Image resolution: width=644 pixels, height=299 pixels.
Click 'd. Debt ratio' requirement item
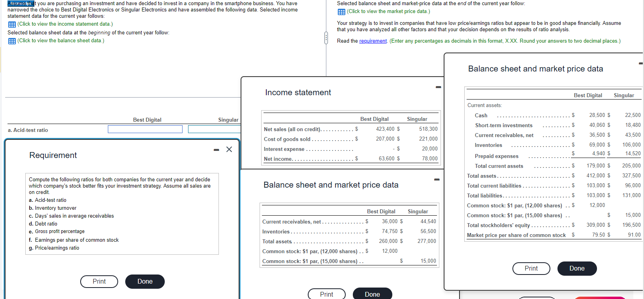point(43,224)
